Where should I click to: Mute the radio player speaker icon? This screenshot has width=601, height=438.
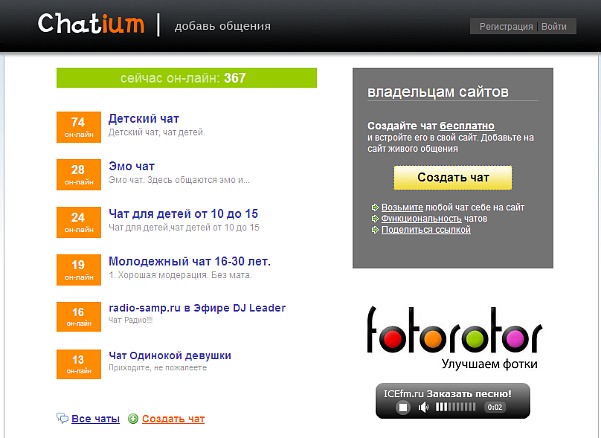click(x=424, y=407)
